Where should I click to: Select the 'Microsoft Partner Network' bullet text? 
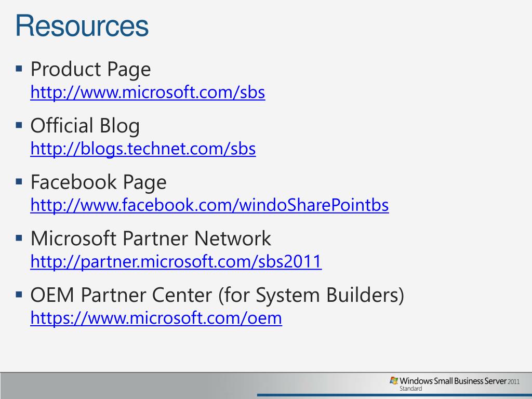(151, 238)
